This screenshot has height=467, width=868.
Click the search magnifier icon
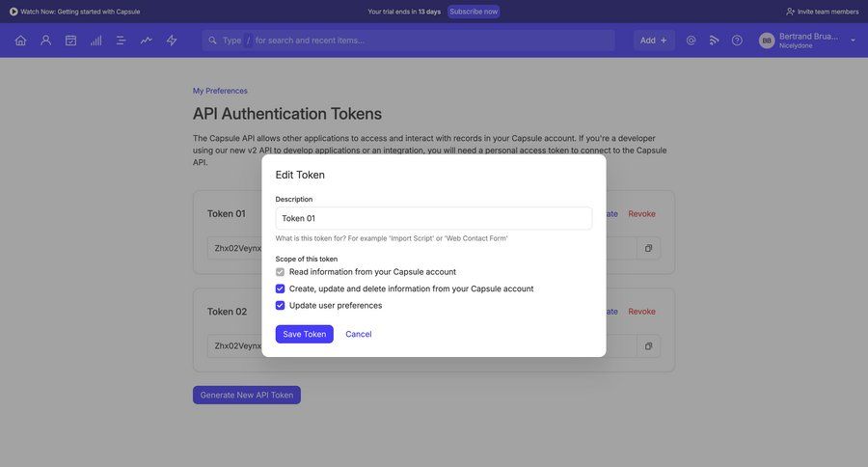click(212, 41)
